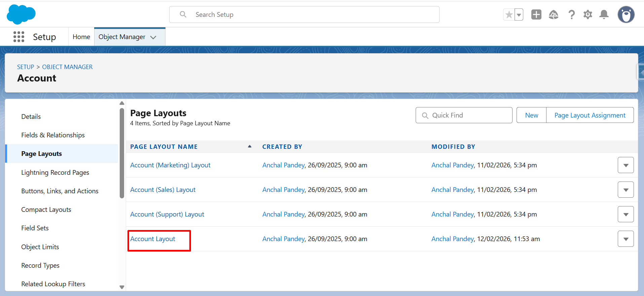Select Fields & Relationships in the sidebar
Screen dimensions: 644x296
point(53,135)
